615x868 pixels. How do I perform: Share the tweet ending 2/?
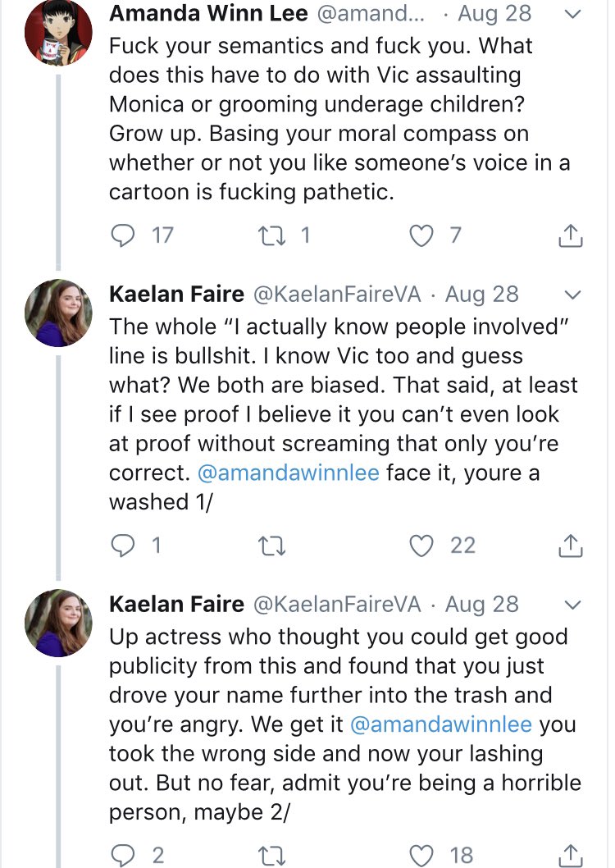click(x=570, y=855)
